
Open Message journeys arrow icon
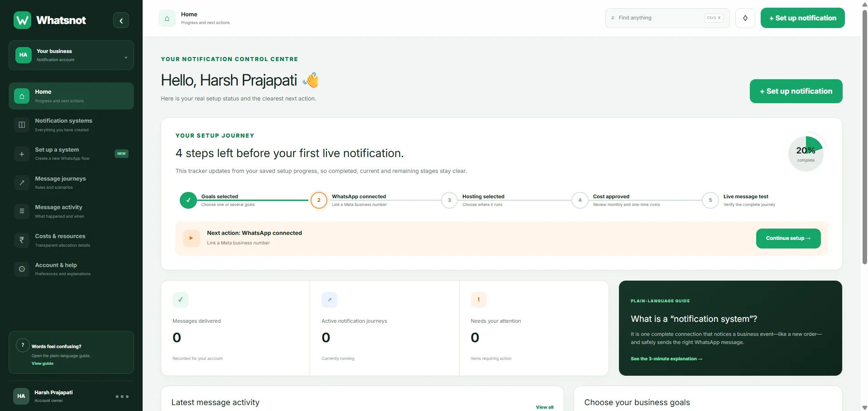click(x=22, y=183)
